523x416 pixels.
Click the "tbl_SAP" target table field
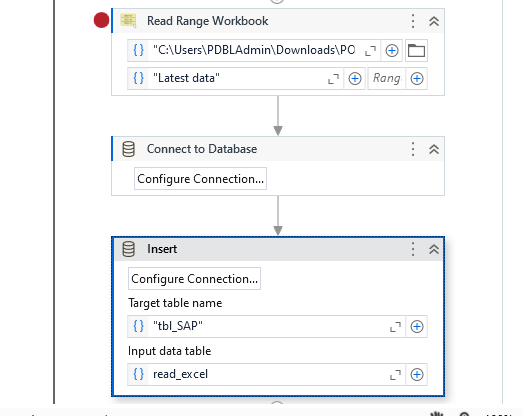(x=266, y=326)
